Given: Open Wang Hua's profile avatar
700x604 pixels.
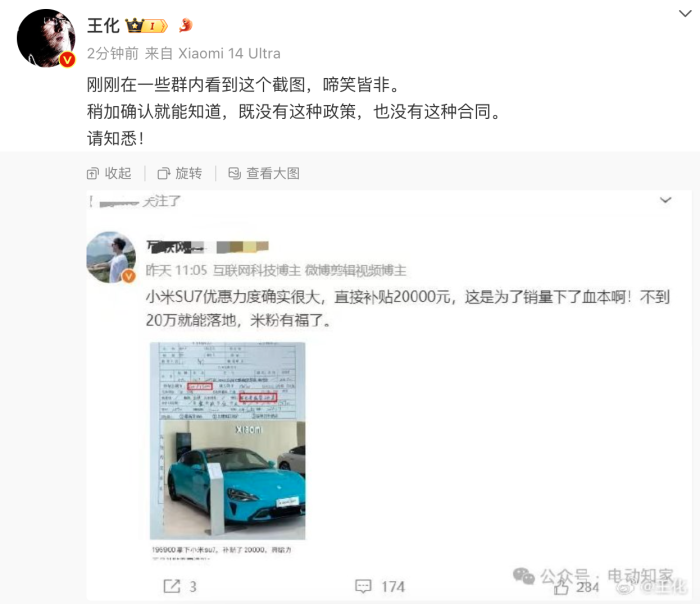Looking at the screenshot, I should click(x=46, y=38).
